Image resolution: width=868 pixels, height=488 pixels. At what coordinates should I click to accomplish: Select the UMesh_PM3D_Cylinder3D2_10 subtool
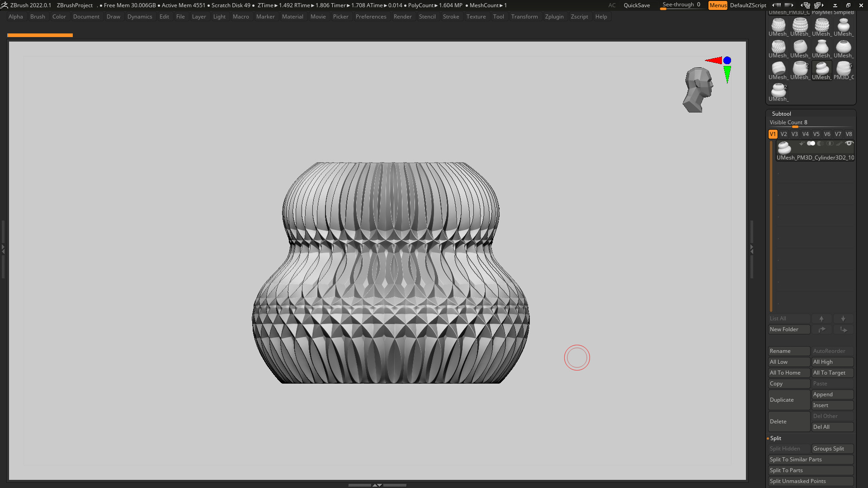[x=815, y=151]
